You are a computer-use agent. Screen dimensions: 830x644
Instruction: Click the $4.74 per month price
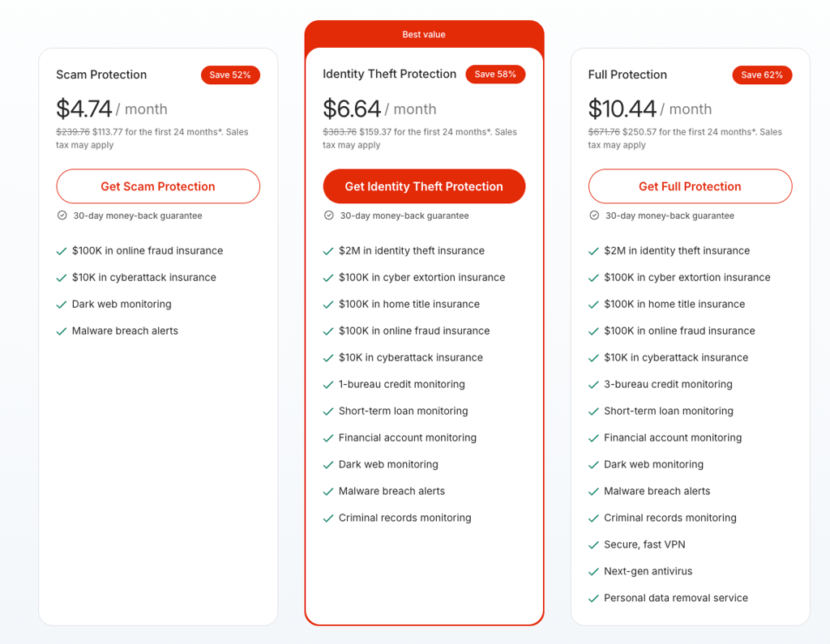tap(112, 109)
